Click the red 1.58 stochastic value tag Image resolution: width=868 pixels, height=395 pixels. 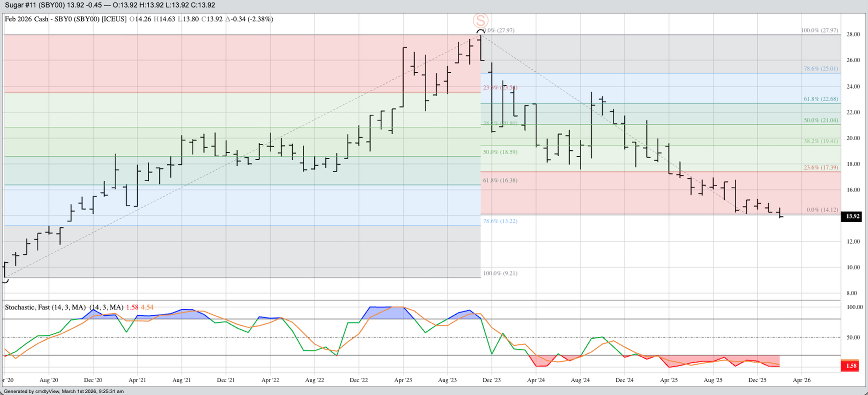(850, 366)
